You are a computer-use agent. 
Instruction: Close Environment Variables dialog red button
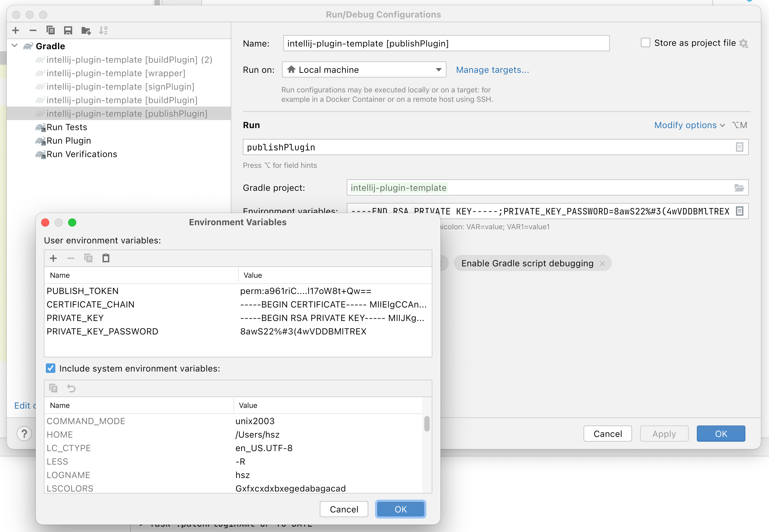45,223
